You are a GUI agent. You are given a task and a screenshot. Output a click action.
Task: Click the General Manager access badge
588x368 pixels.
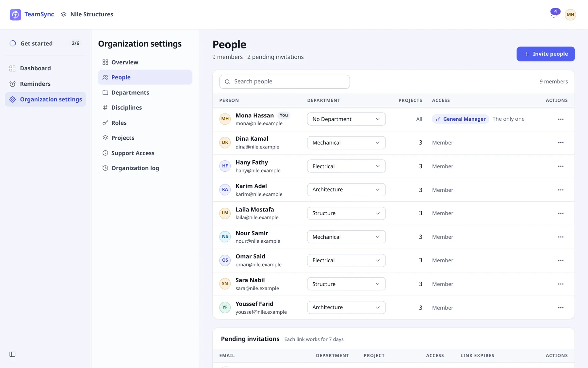coord(461,119)
